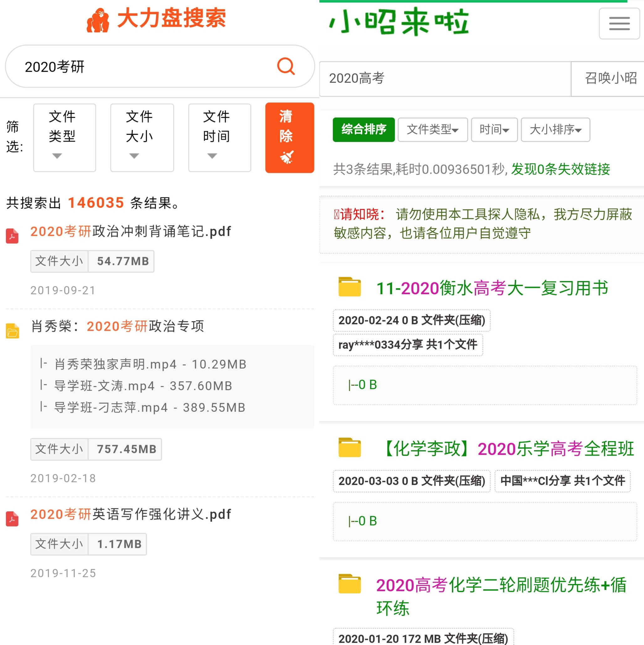Select the 综合排序 tab
This screenshot has height=645, width=644.
364,130
